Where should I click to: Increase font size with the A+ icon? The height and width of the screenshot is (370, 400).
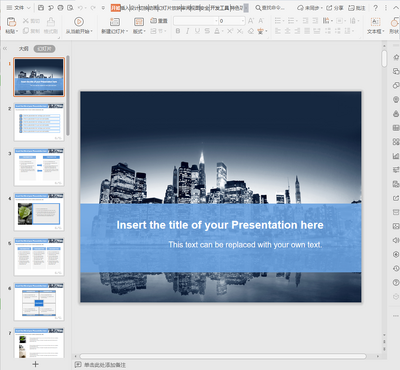pos(251,21)
